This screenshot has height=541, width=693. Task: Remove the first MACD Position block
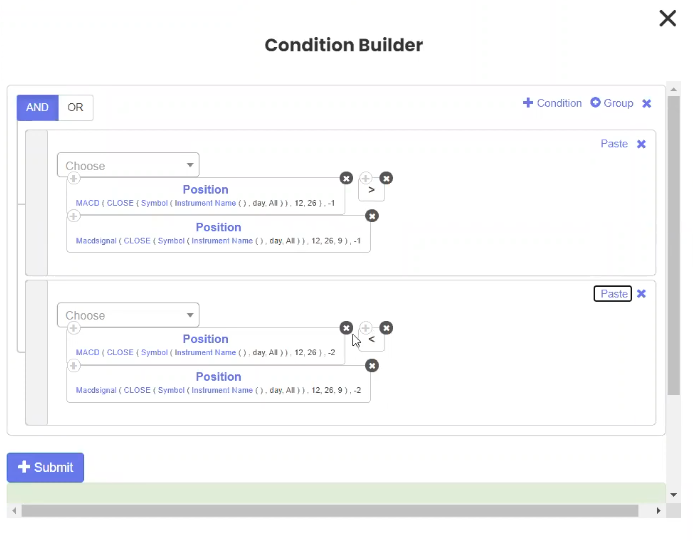pos(346,178)
